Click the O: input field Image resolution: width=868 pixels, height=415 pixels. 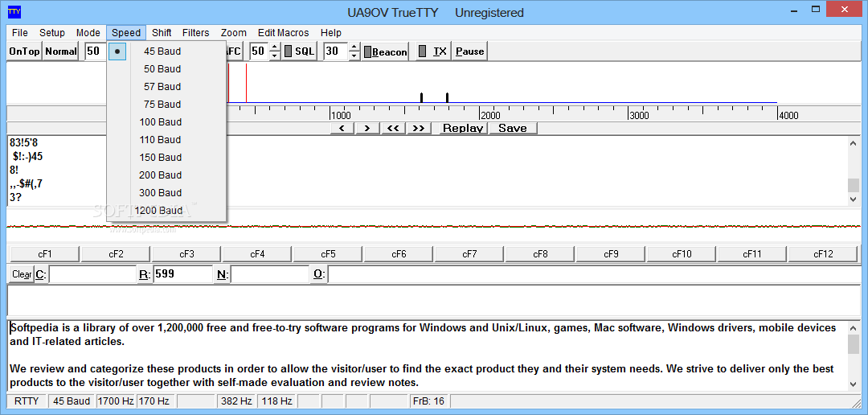click(x=594, y=274)
